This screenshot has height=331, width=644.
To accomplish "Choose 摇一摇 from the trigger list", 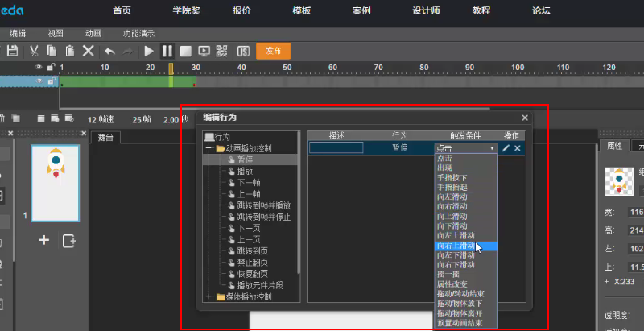I will (x=466, y=275).
